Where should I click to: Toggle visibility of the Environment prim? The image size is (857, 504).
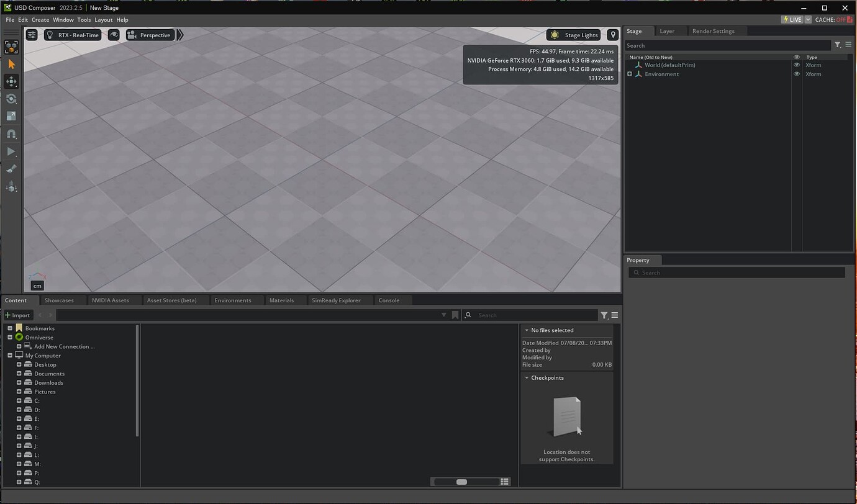pos(797,74)
